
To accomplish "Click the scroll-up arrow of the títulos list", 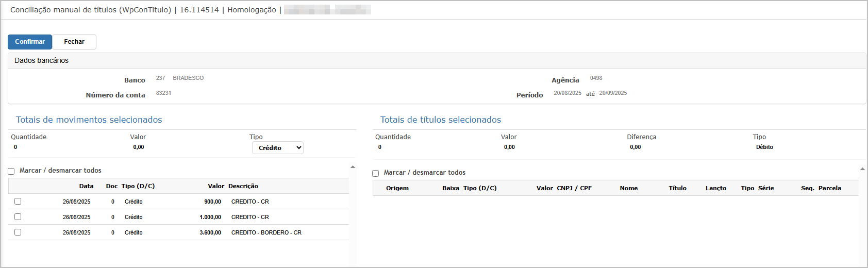I will point(862,169).
